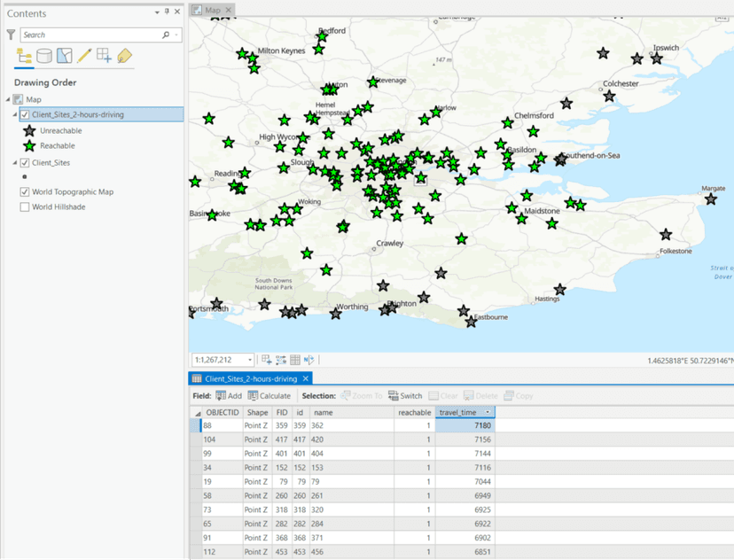The image size is (734, 560).
Task: Switch to List By Data Source view
Action: pos(44,57)
